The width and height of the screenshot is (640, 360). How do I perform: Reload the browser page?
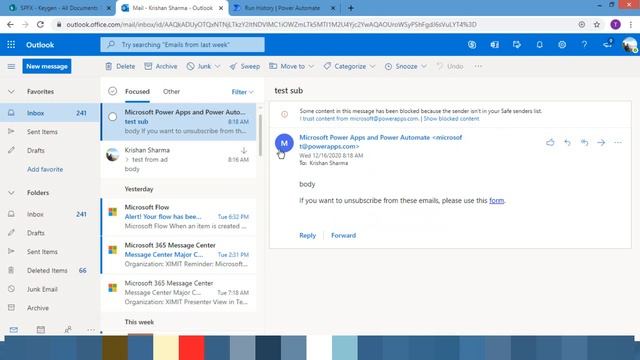coord(40,24)
